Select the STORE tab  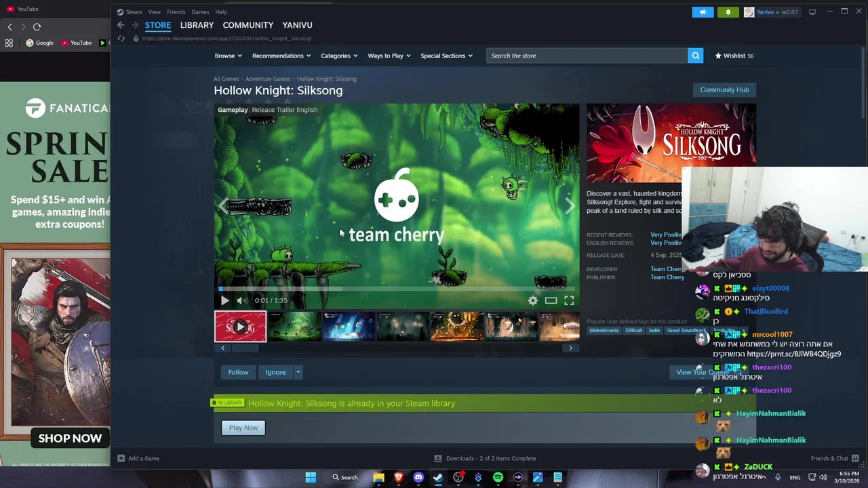[x=157, y=25]
